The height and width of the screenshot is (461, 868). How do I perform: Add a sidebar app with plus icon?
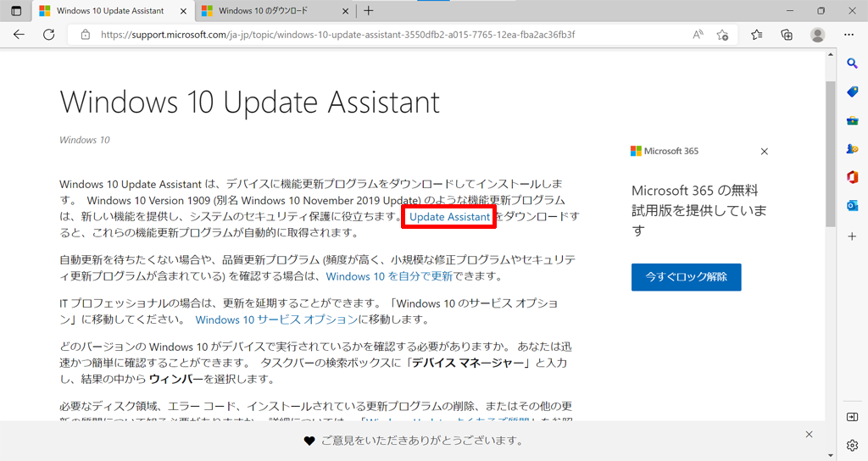pos(853,236)
